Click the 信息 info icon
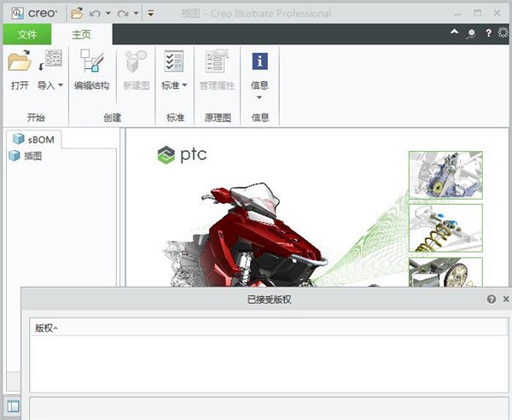512x420 pixels. [x=260, y=61]
